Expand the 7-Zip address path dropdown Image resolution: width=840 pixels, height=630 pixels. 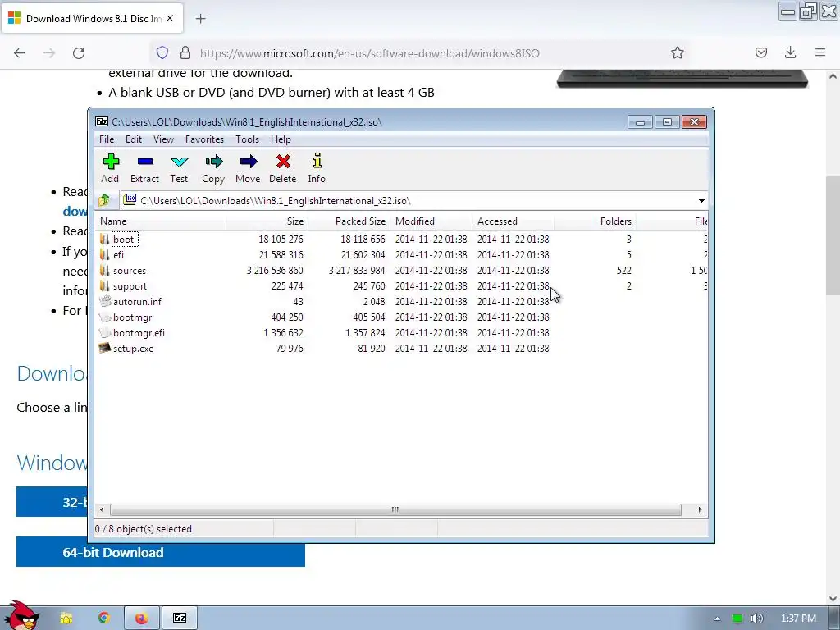coord(701,201)
